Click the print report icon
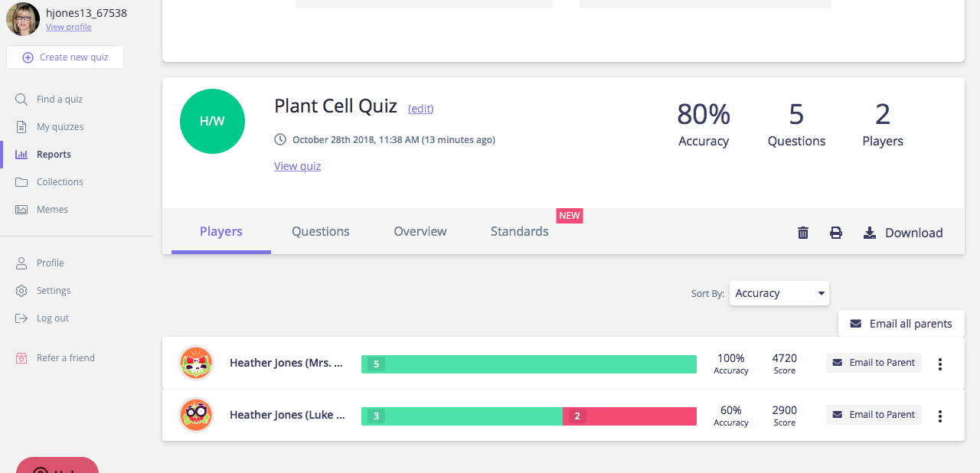Screen dimensions: 980x473 tap(836, 233)
